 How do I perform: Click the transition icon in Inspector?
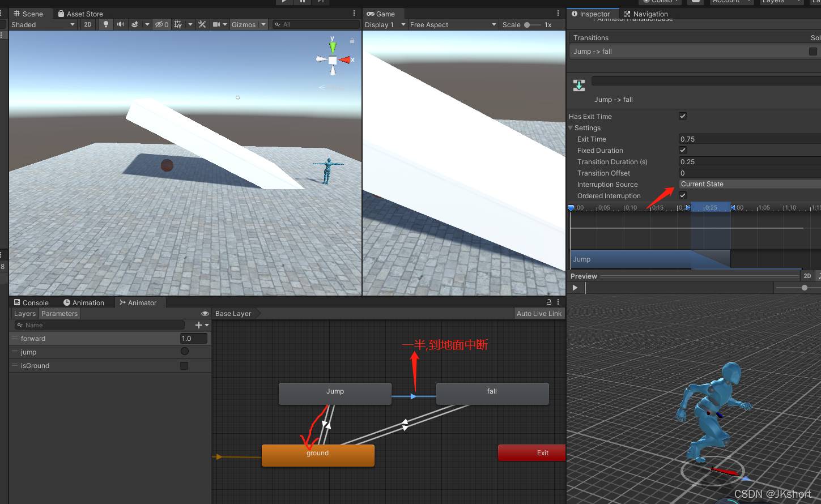coord(579,85)
